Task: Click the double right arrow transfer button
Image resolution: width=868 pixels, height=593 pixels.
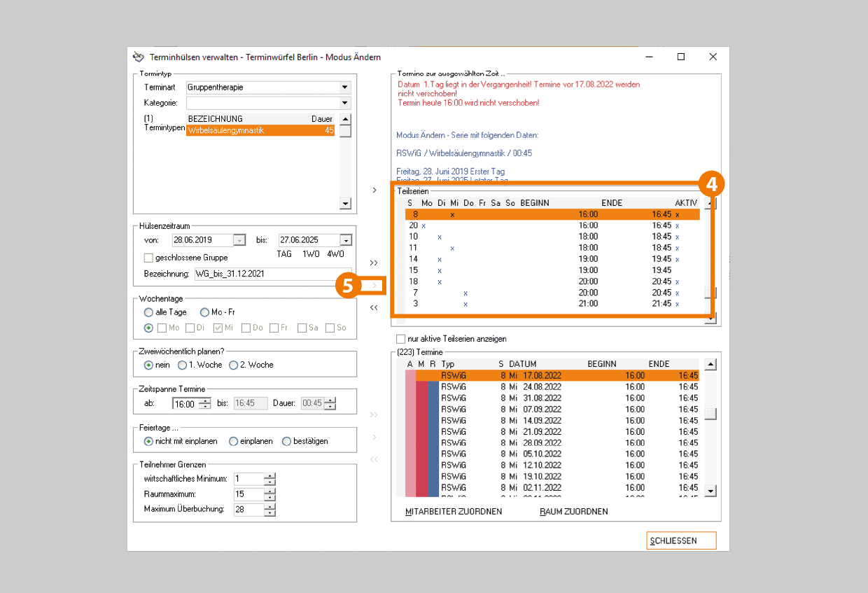Action: (374, 263)
